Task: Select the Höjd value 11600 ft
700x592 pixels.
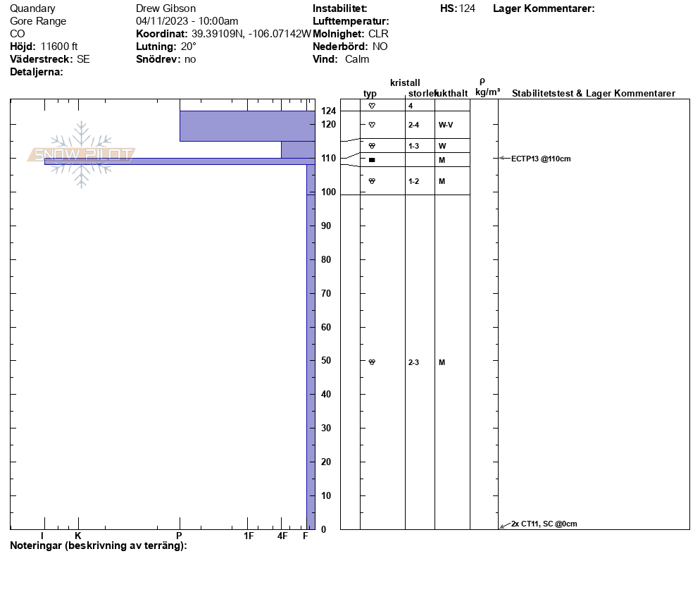Action: (x=59, y=47)
